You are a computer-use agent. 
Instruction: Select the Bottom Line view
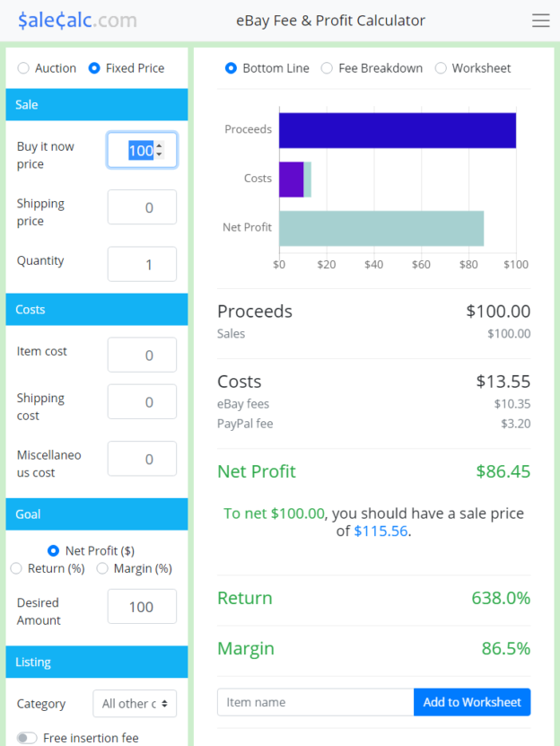(232, 67)
